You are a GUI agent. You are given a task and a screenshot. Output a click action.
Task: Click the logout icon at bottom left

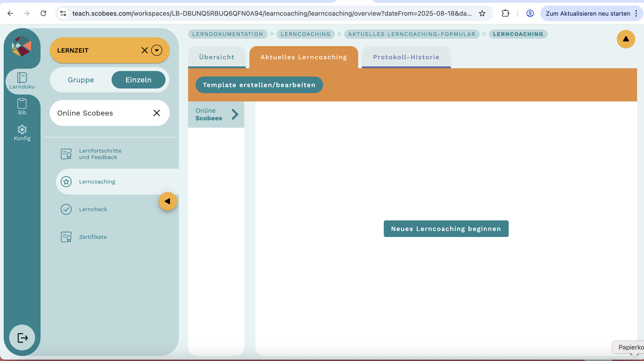click(x=22, y=337)
